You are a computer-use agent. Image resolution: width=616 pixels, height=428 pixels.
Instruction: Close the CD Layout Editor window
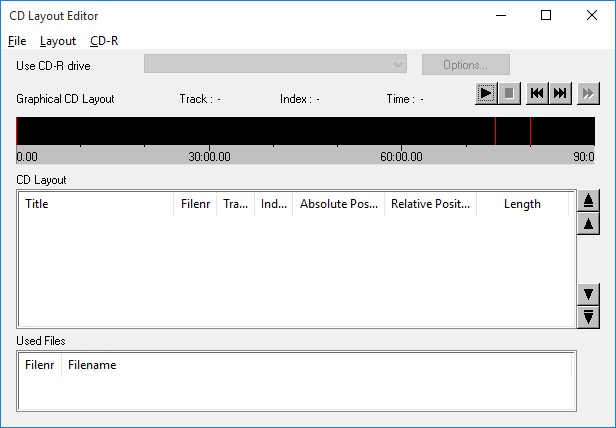point(592,16)
